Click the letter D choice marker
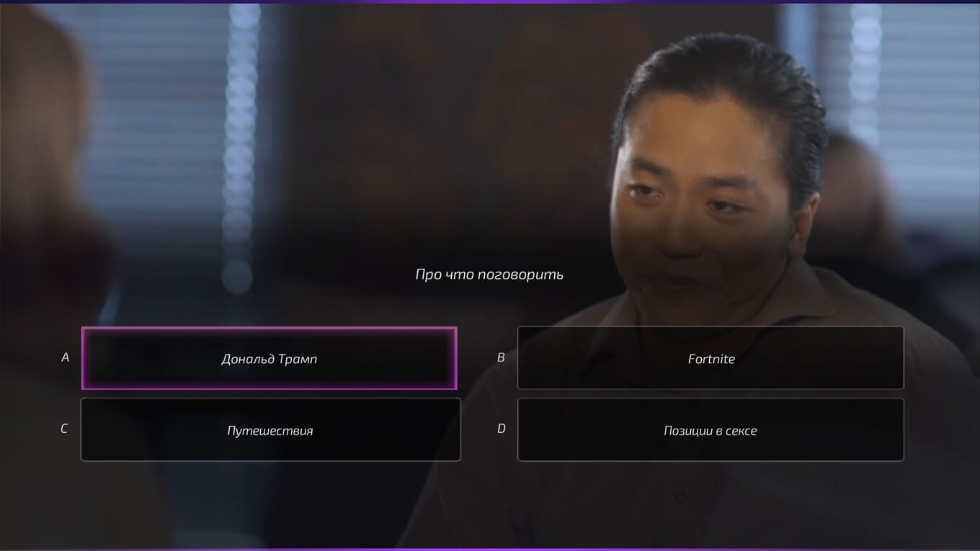Viewport: 980px width, 551px height. 501,429
